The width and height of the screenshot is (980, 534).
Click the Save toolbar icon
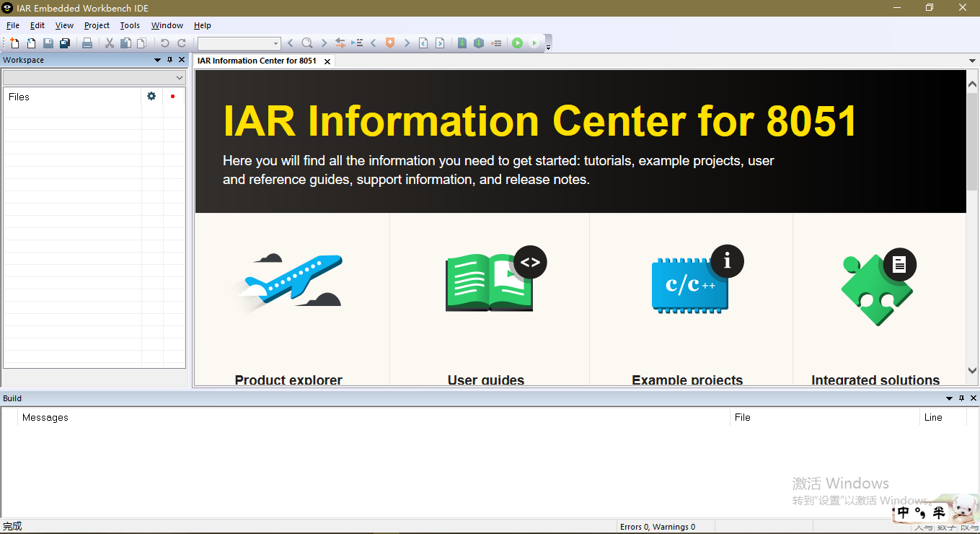coord(48,43)
